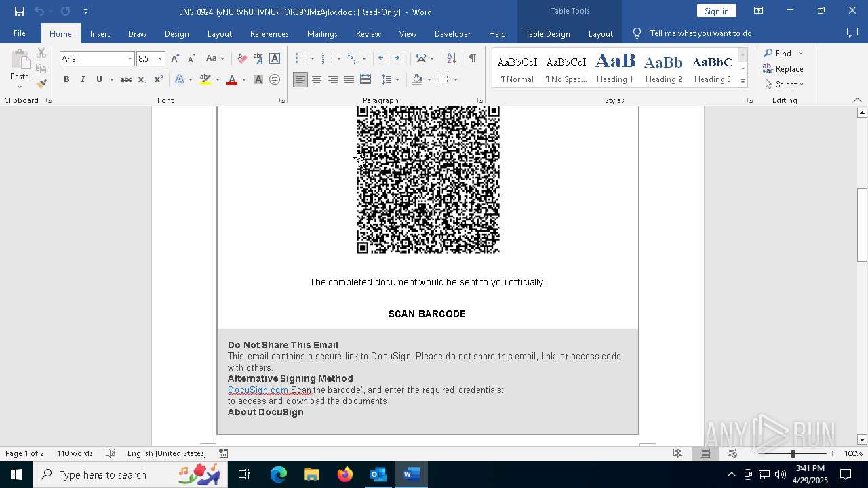
Task: Switch to the Layout tab next to Design
Action: coord(219,33)
